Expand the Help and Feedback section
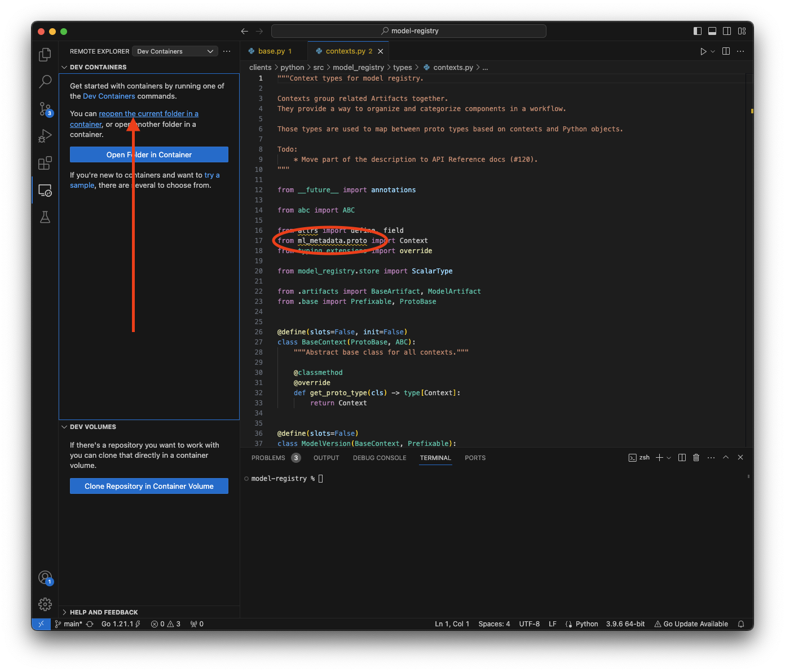This screenshot has width=785, height=672. point(104,612)
